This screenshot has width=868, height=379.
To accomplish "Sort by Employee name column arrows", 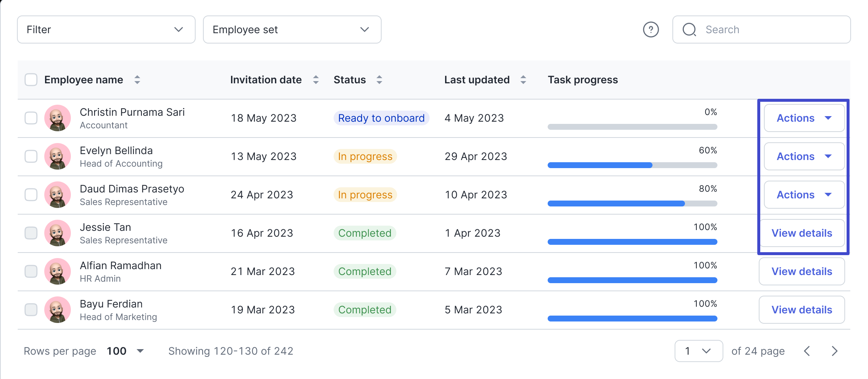I will click(x=137, y=80).
